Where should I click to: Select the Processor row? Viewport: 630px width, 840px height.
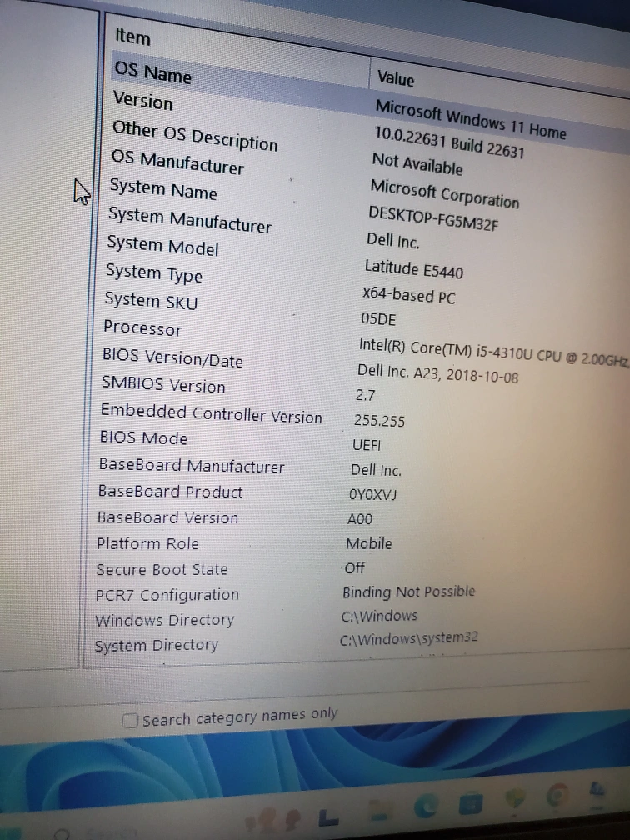[142, 328]
